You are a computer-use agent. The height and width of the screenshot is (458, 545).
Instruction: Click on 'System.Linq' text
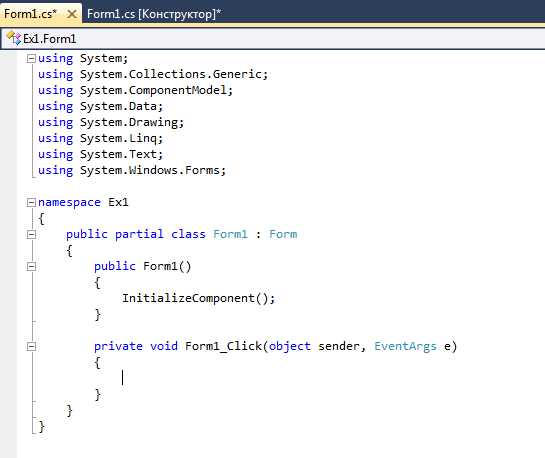click(x=118, y=138)
